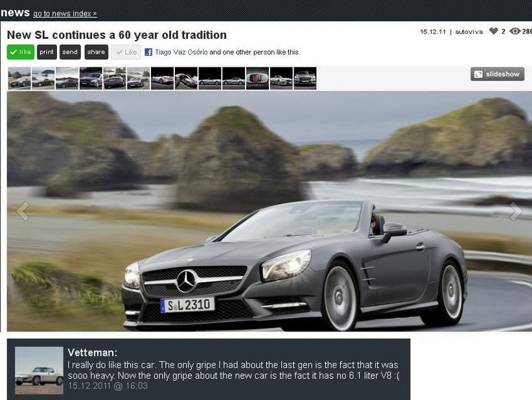Click the comment timestamp '15.12.2011 @ 16:03'
Viewport: 532px width, 400px height.
point(108,386)
